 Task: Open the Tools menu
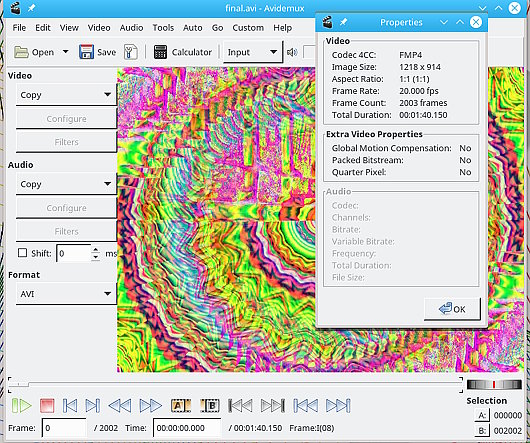(x=163, y=27)
